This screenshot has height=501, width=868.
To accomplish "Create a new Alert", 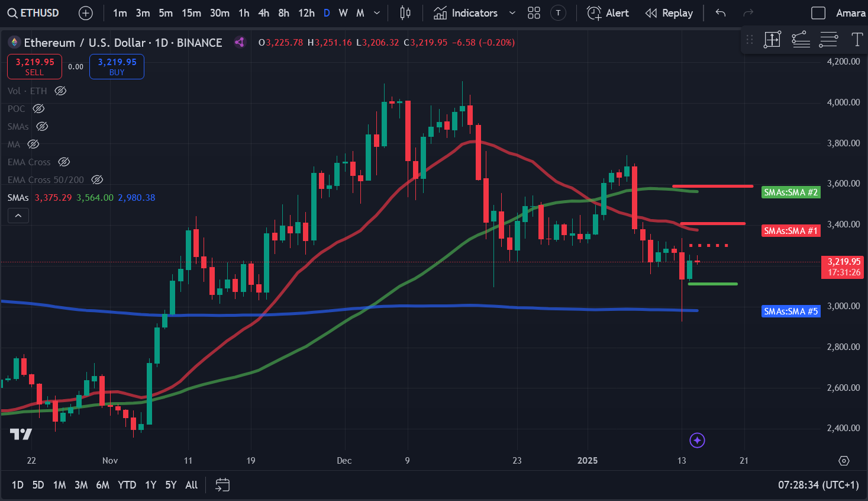I will (x=608, y=13).
